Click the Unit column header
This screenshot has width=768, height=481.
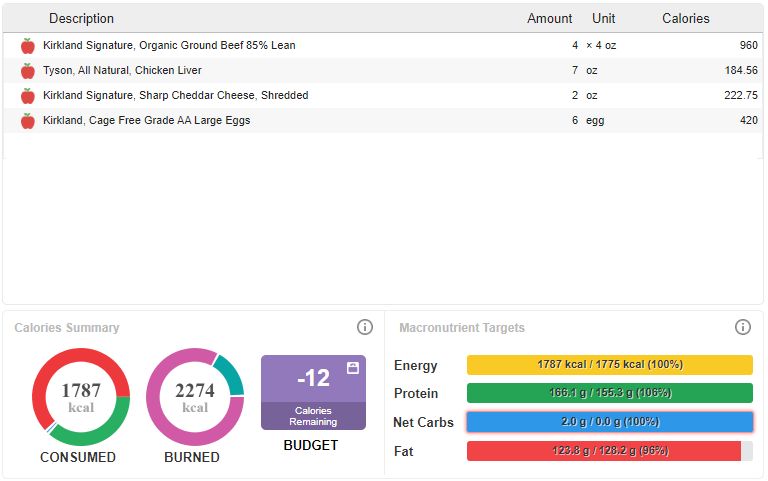point(603,19)
